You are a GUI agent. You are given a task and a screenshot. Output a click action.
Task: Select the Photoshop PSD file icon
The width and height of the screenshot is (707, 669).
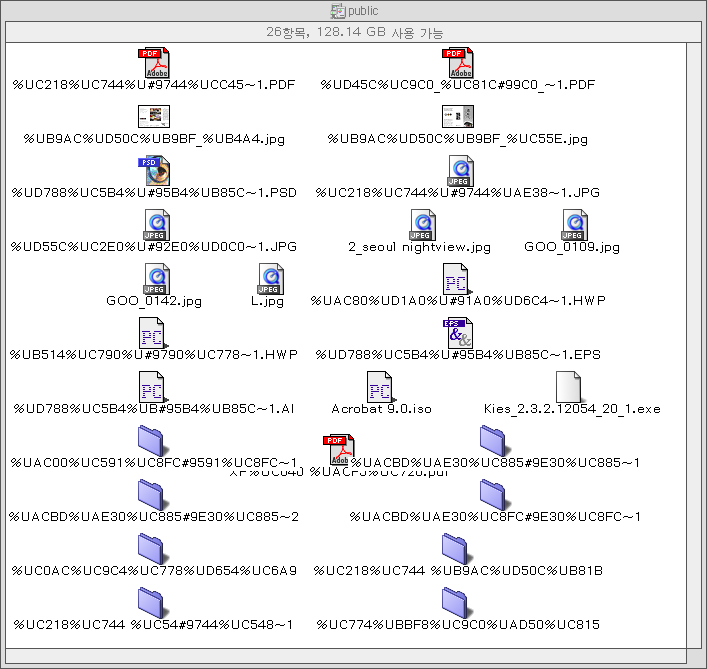(x=153, y=172)
